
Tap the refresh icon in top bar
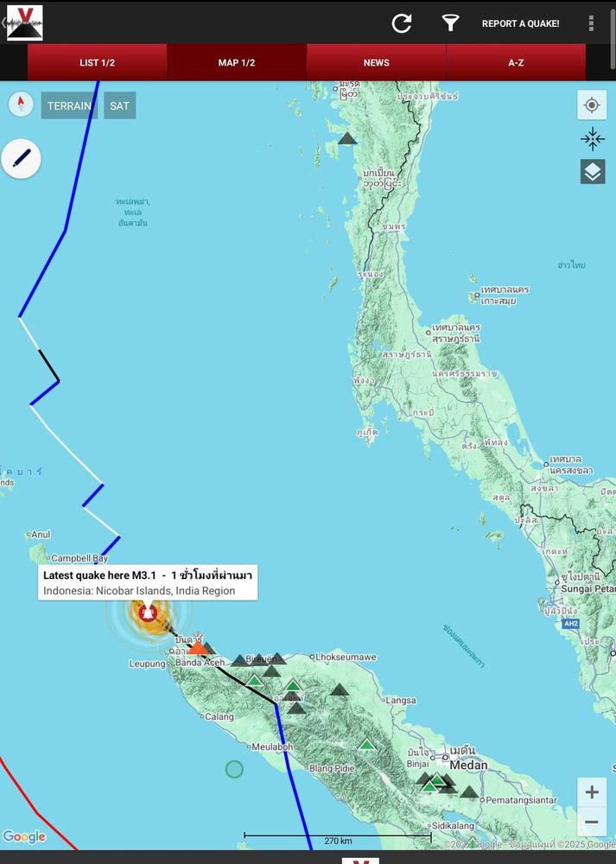tap(402, 23)
